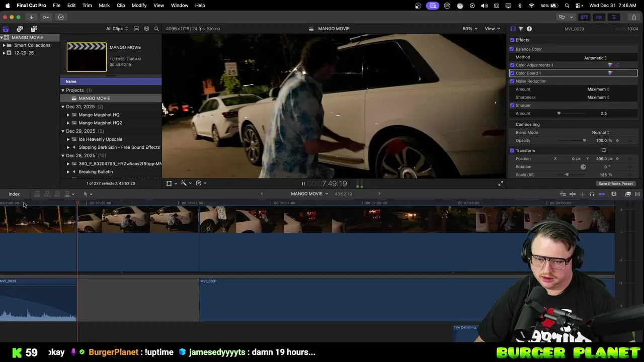
Task: Toggle the timeline layout button
Action: (599, 17)
